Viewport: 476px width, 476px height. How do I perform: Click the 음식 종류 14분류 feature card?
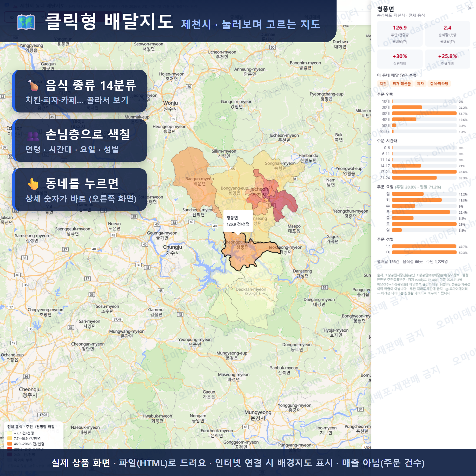(79, 91)
